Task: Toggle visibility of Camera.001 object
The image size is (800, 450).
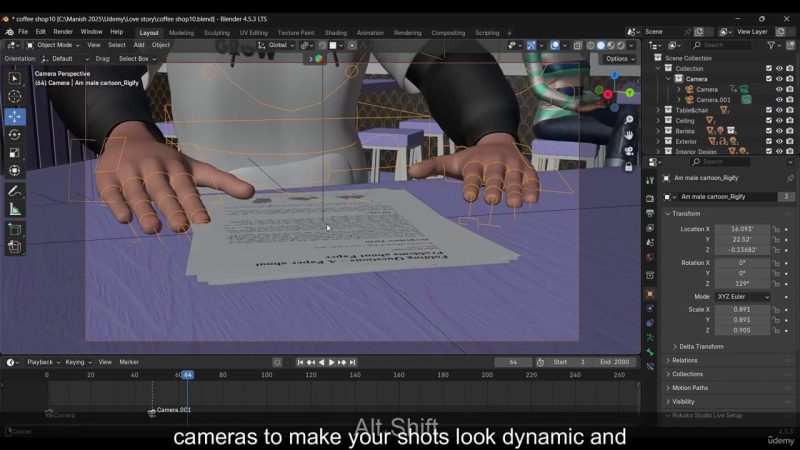Action: (x=779, y=100)
